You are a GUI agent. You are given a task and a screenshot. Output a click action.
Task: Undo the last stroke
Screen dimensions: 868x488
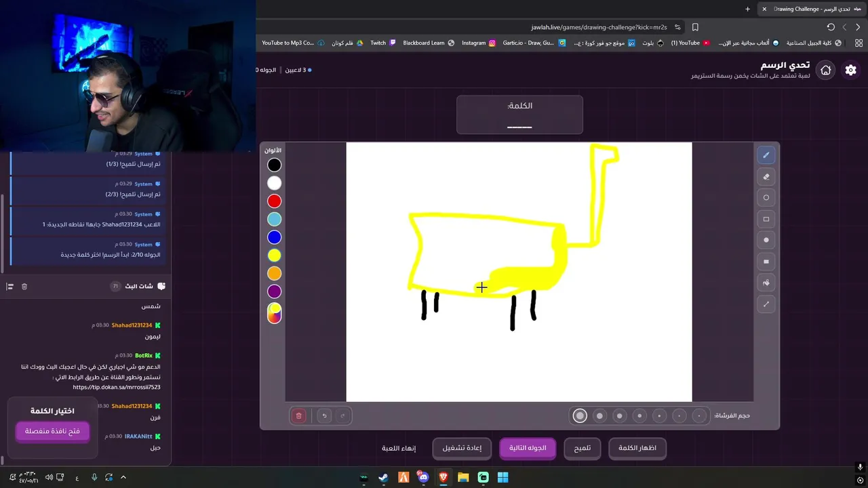(324, 415)
